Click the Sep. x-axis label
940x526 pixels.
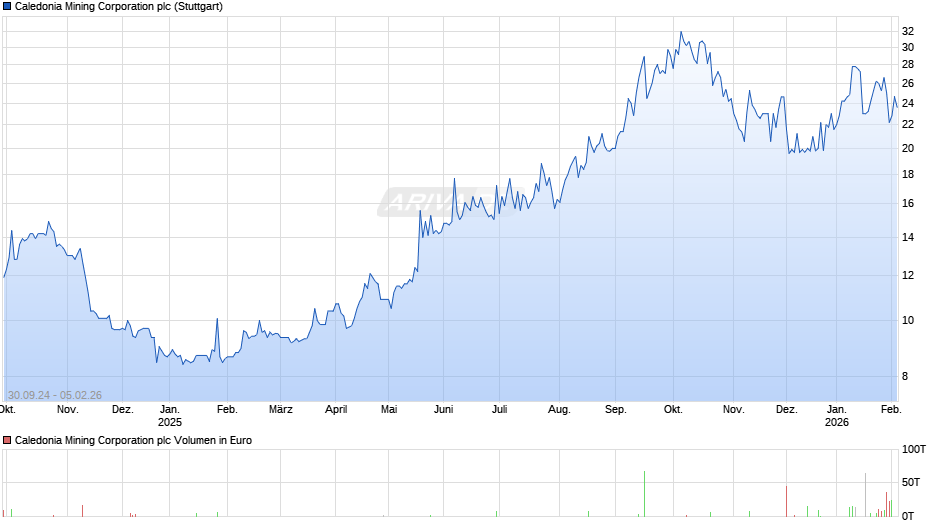[x=616, y=410]
